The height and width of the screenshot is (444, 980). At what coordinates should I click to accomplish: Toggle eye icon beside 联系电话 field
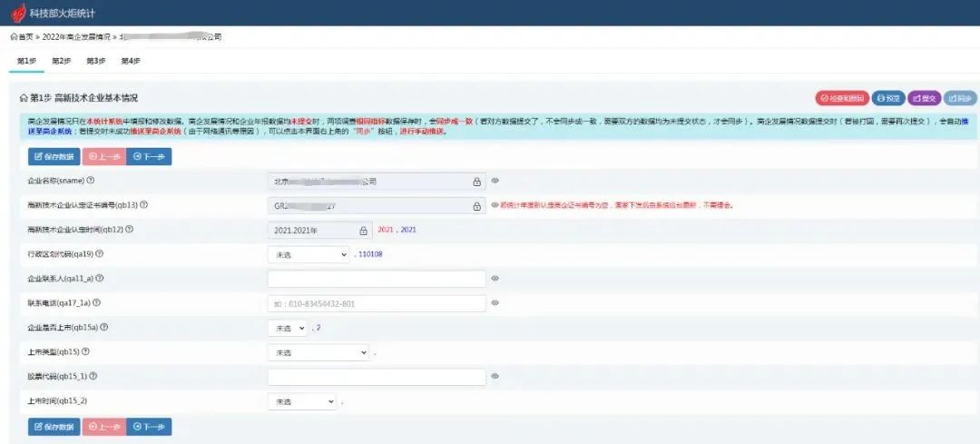click(495, 303)
